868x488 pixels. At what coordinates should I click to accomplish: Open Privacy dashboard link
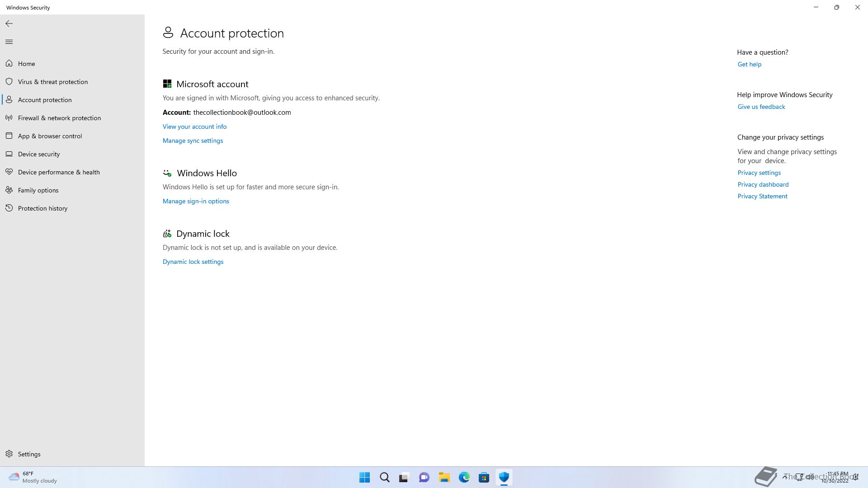pyautogui.click(x=763, y=184)
